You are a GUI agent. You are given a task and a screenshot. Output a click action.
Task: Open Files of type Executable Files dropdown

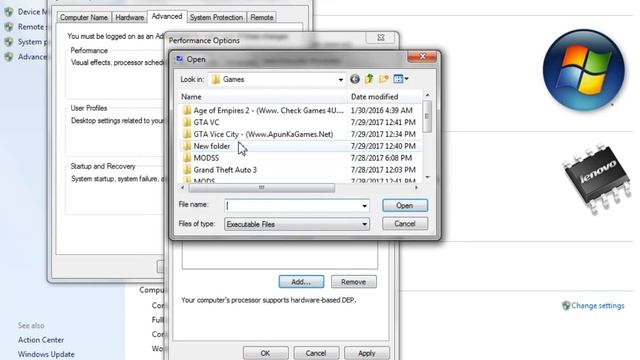pyautogui.click(x=364, y=224)
